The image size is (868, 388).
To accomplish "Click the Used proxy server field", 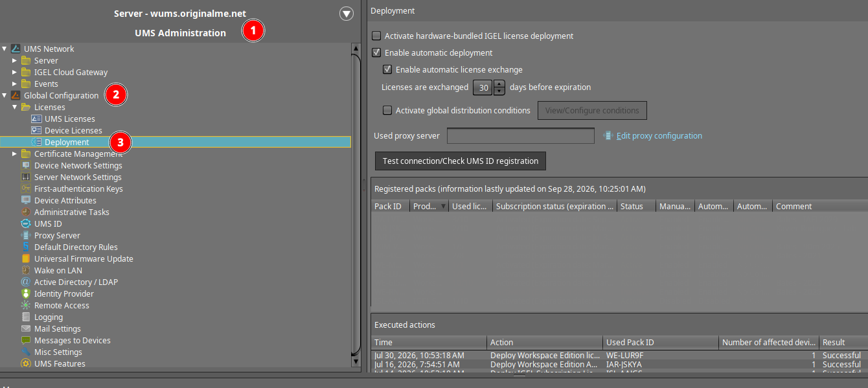I will [x=521, y=136].
